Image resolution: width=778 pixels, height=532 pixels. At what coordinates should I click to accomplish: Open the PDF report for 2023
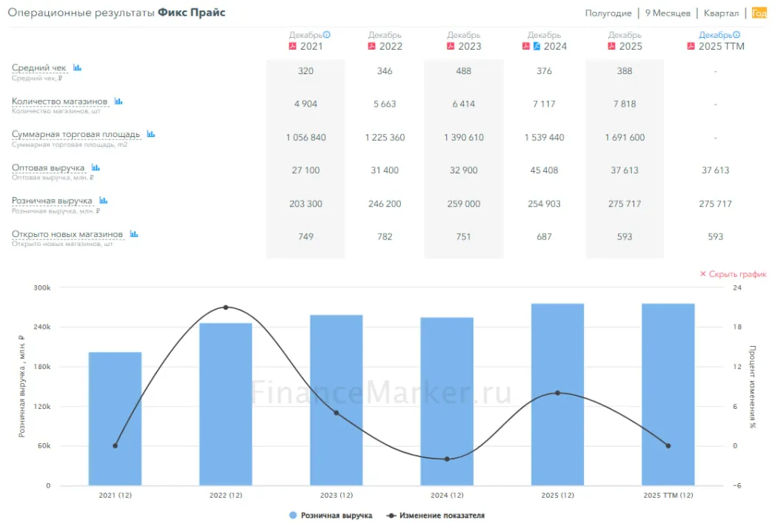point(450,46)
